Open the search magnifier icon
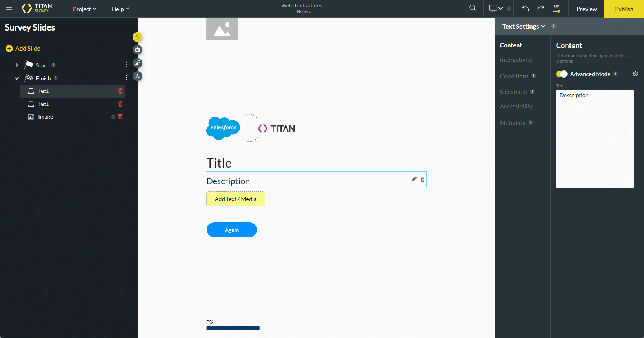The height and width of the screenshot is (338, 644). (x=473, y=8)
